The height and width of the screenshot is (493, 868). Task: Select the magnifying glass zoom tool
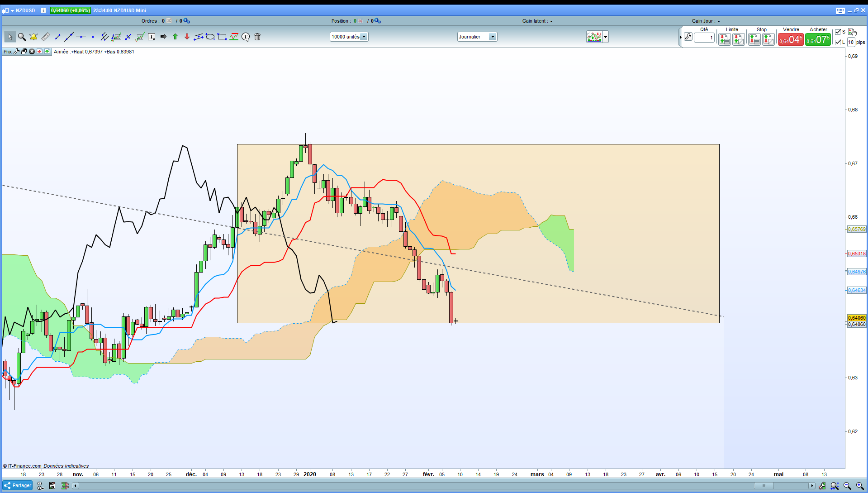coord(22,37)
